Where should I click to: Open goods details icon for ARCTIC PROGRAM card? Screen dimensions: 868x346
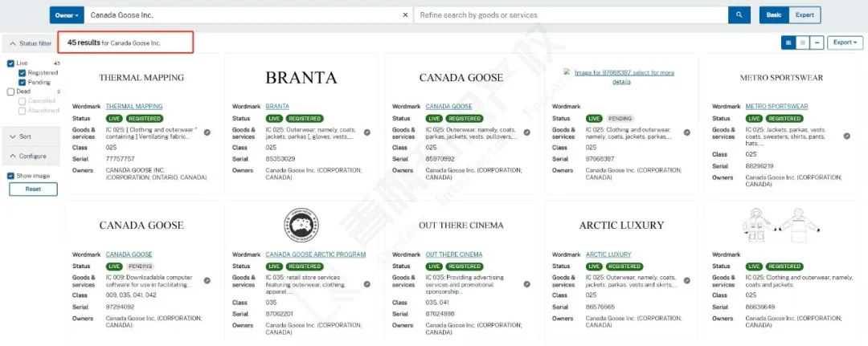point(367,284)
